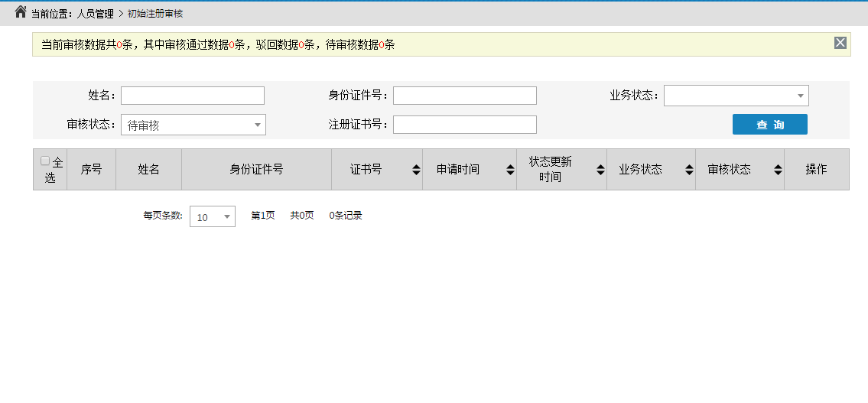Screen dimensions: 868x403
Task: Click 初始注册审核 breadcrumb item
Action: (x=155, y=14)
